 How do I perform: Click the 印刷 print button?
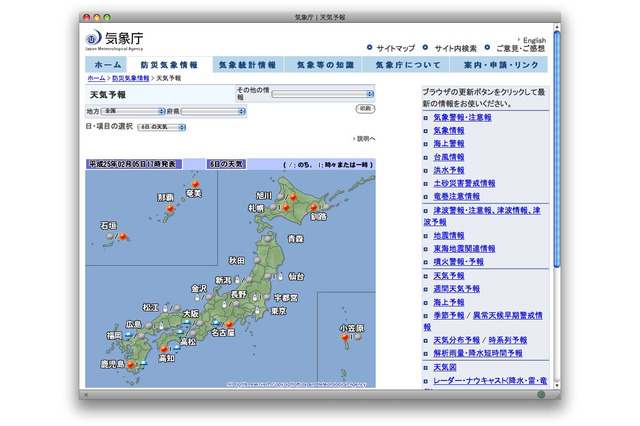click(x=366, y=108)
